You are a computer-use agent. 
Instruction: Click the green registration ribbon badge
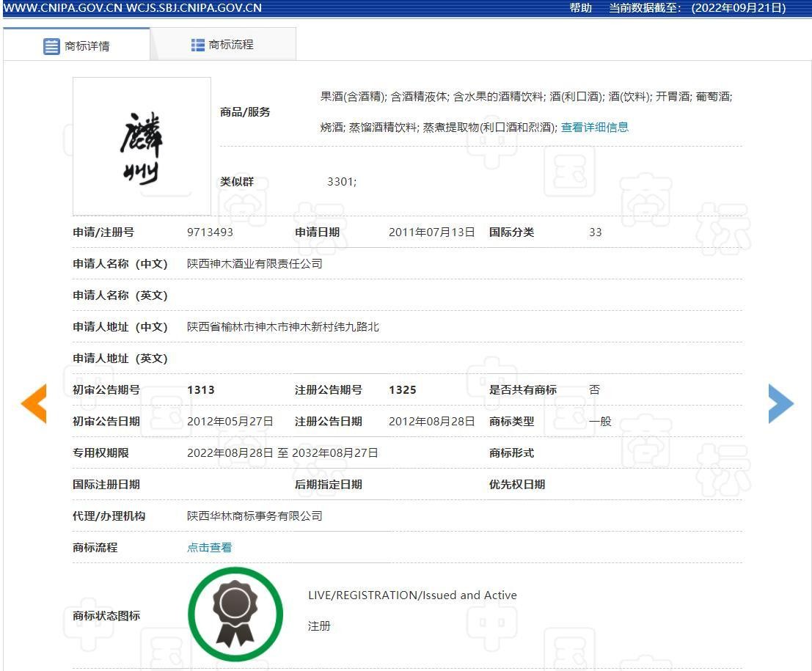pyautogui.click(x=235, y=614)
